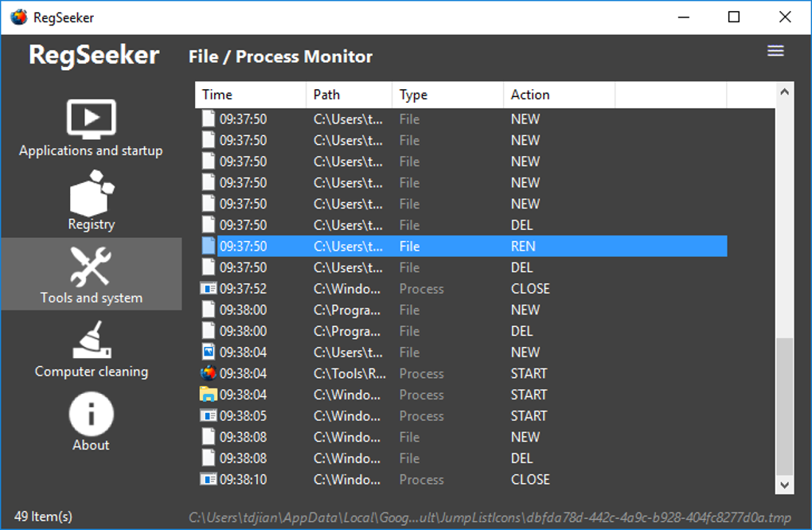Click RegSeeker process icon at 09:38:04
Image resolution: width=812 pixels, height=530 pixels.
(x=209, y=373)
